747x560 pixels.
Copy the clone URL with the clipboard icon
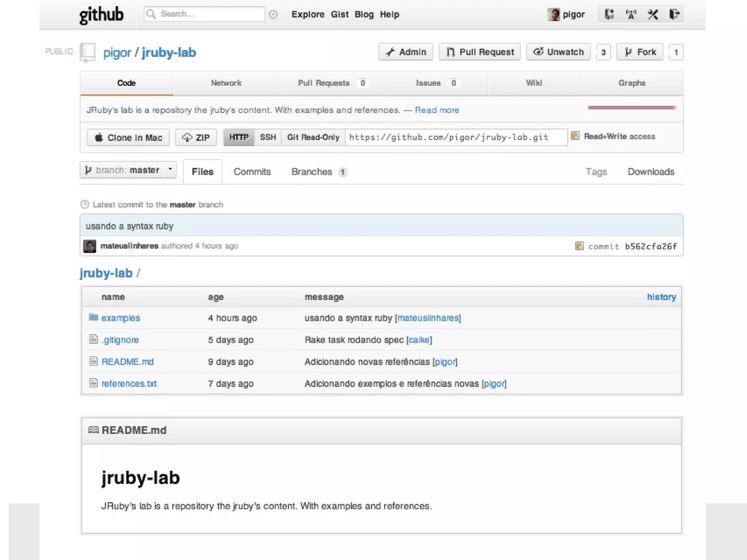tap(575, 136)
